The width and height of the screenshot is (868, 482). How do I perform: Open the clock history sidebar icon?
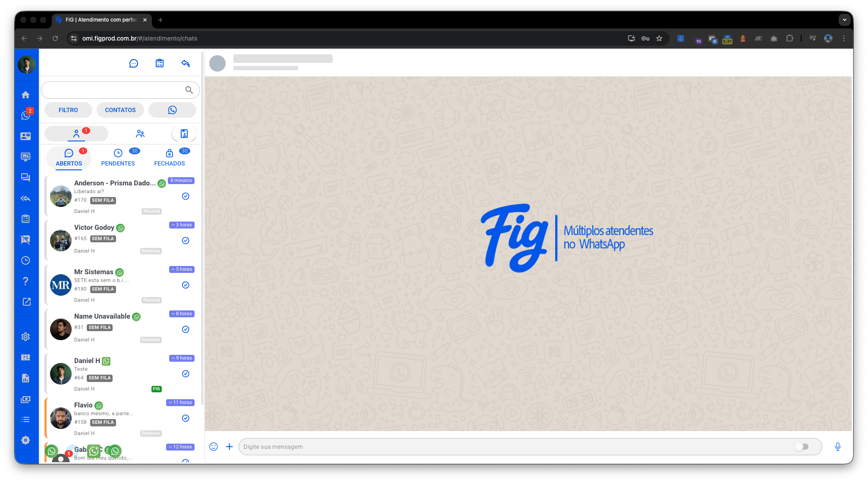pos(25,260)
